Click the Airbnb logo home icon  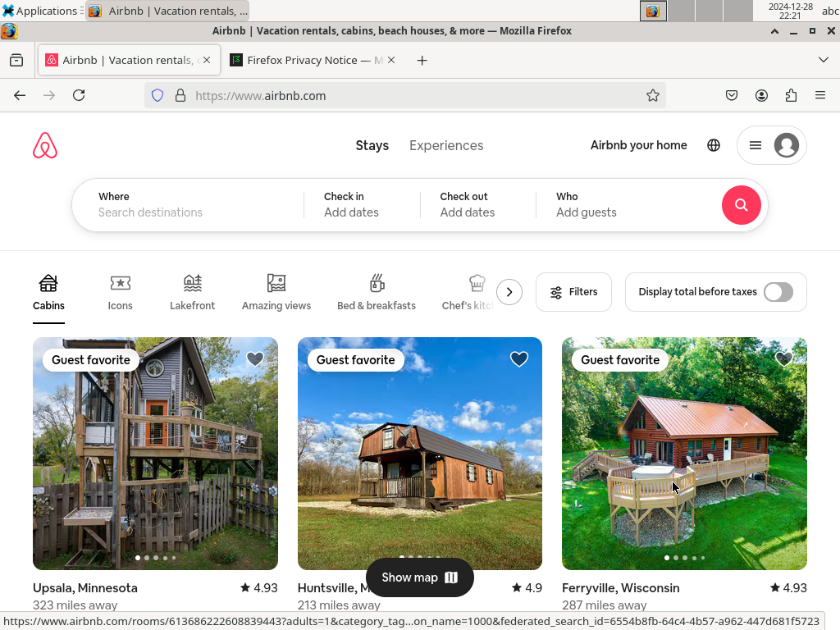(x=45, y=145)
